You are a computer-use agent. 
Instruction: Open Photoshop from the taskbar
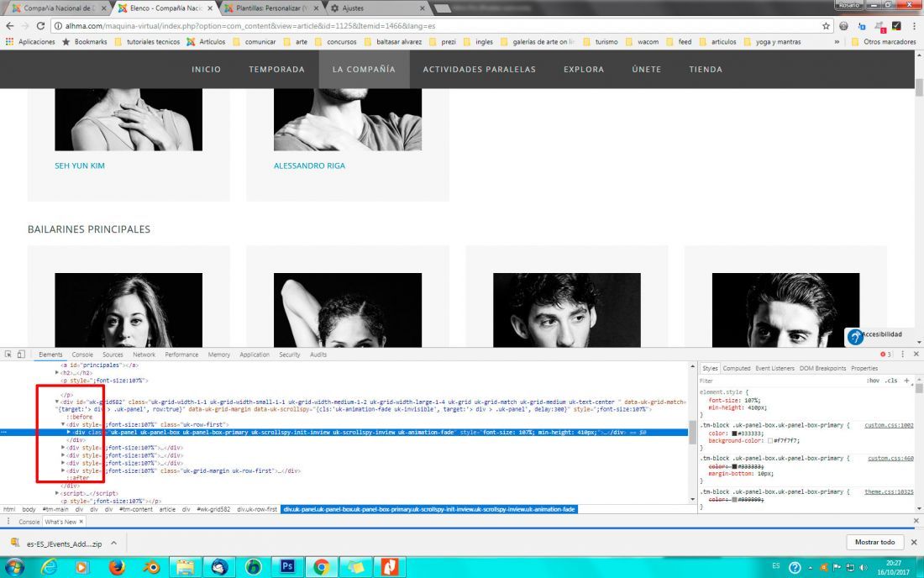point(287,567)
